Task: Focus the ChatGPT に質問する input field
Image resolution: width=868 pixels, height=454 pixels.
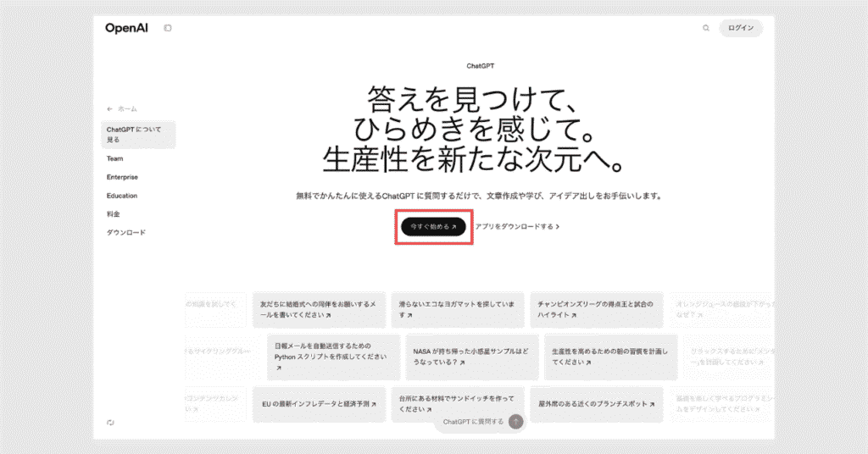Action: (473, 422)
